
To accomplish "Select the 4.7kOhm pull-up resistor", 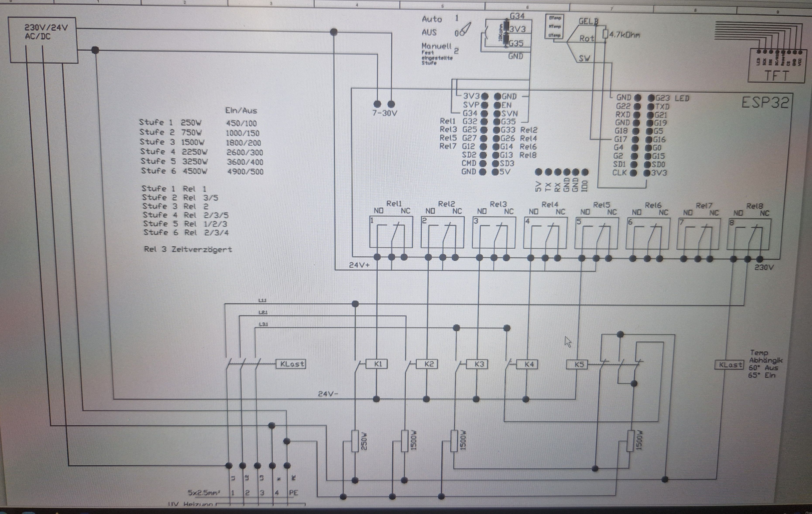I will (605, 34).
